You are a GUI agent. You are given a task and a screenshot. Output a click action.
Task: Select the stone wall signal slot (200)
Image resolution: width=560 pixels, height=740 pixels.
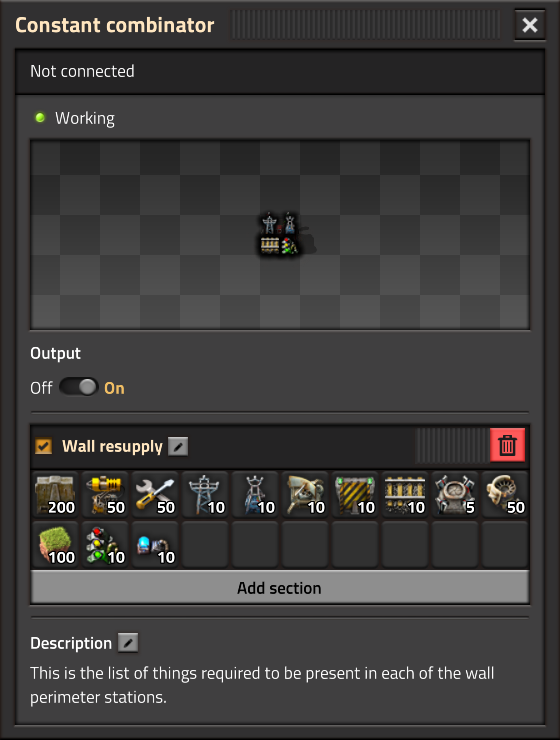pos(56,495)
